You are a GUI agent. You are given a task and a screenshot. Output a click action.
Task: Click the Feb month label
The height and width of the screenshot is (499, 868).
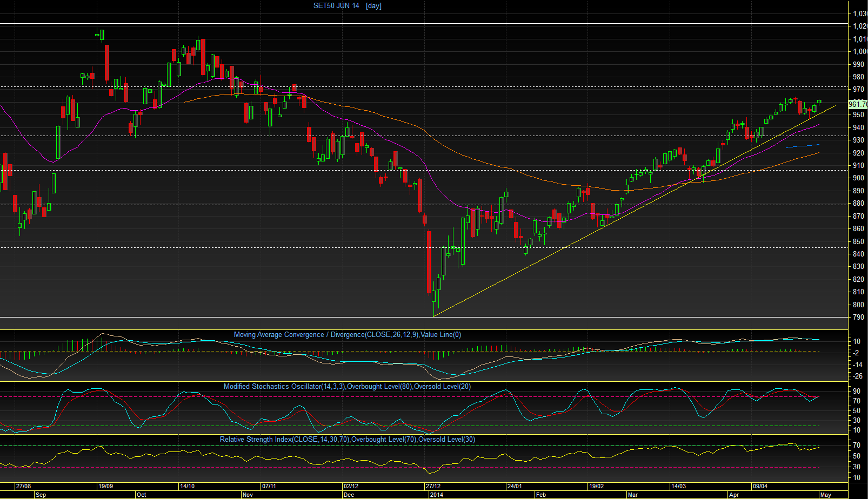540,495
